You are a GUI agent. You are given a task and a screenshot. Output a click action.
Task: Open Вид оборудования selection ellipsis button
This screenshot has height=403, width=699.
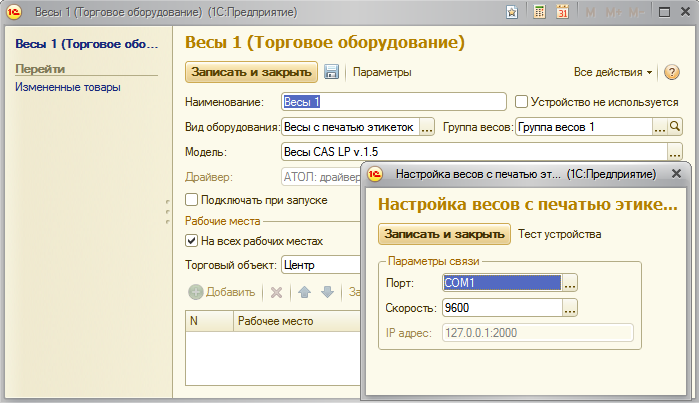[x=427, y=127]
